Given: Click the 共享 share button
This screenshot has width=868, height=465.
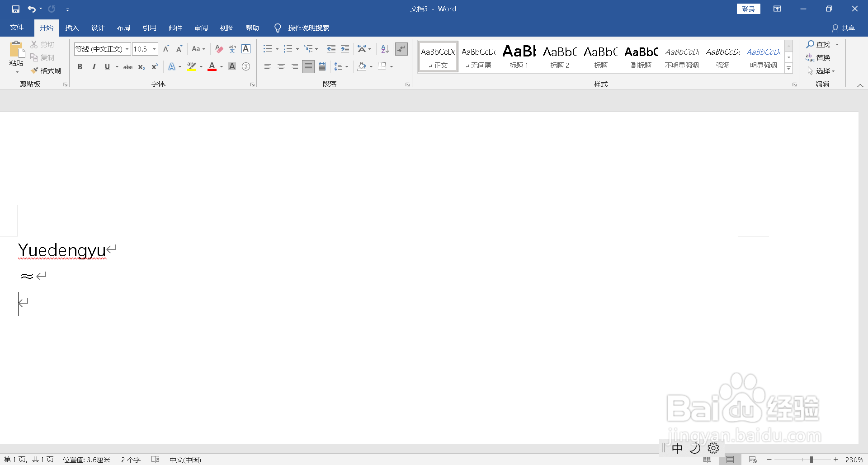Looking at the screenshot, I should 844,28.
